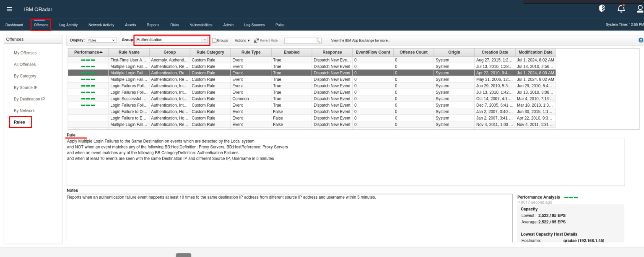Switch to the Vulnerabilities tab

[201, 25]
